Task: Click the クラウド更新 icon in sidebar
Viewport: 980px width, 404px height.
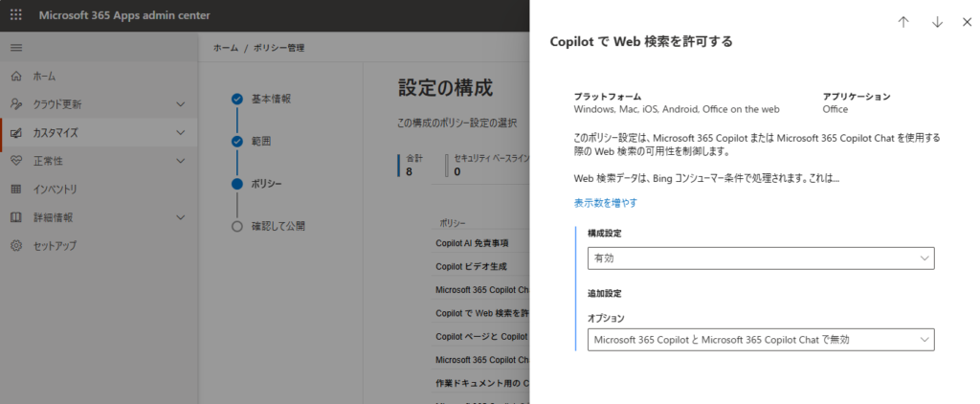Action: coord(17,104)
